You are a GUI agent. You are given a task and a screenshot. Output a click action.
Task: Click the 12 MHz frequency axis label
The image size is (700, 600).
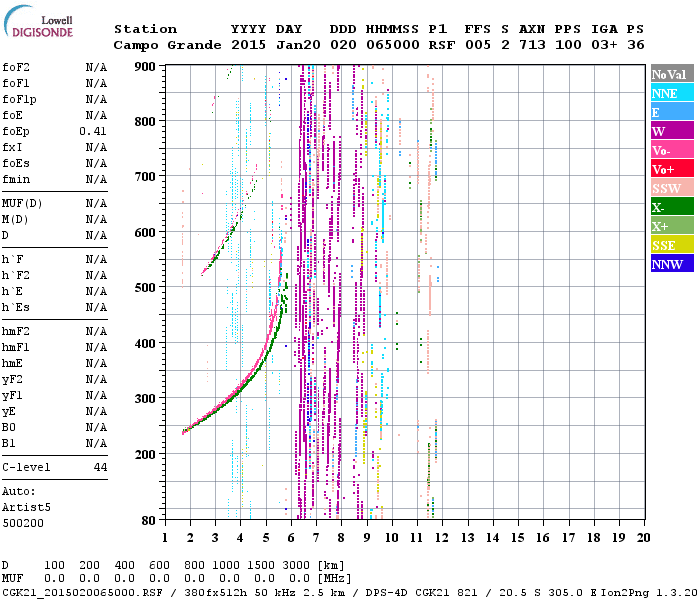442,538
